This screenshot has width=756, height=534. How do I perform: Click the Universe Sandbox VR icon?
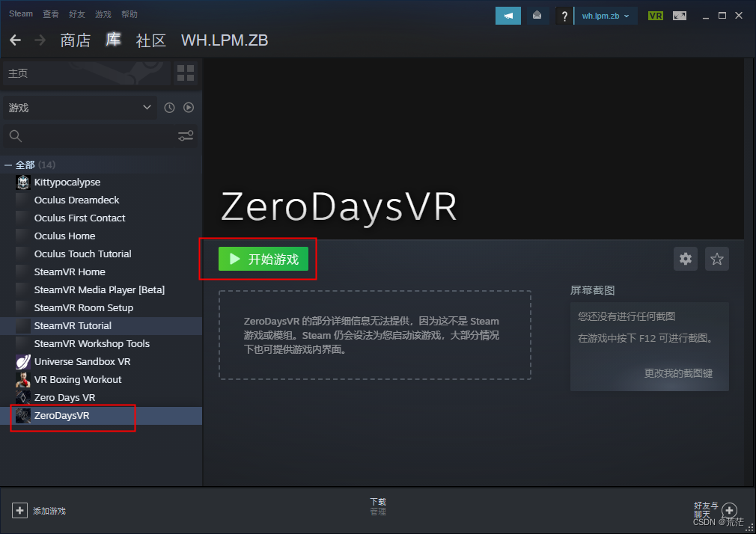tap(22, 361)
